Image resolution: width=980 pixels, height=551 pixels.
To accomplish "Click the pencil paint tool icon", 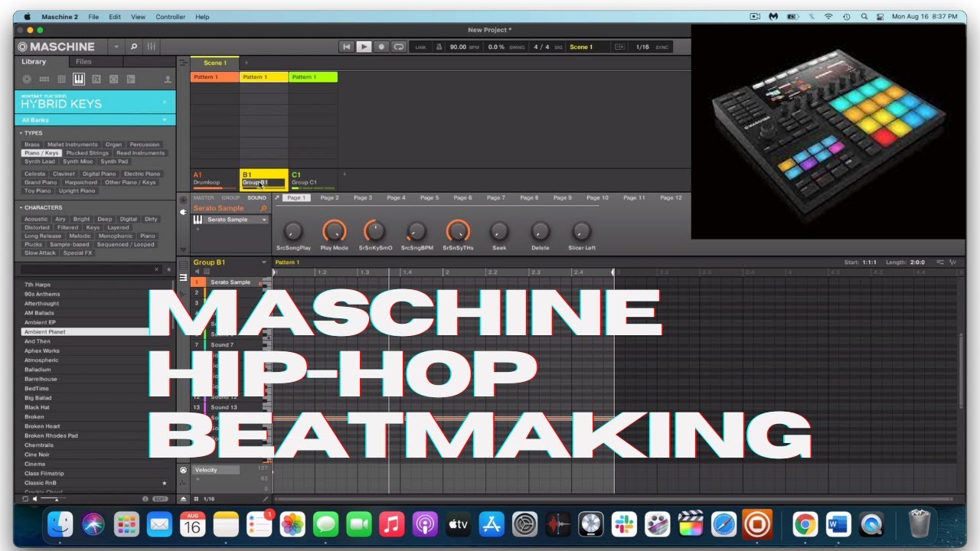I will (266, 499).
